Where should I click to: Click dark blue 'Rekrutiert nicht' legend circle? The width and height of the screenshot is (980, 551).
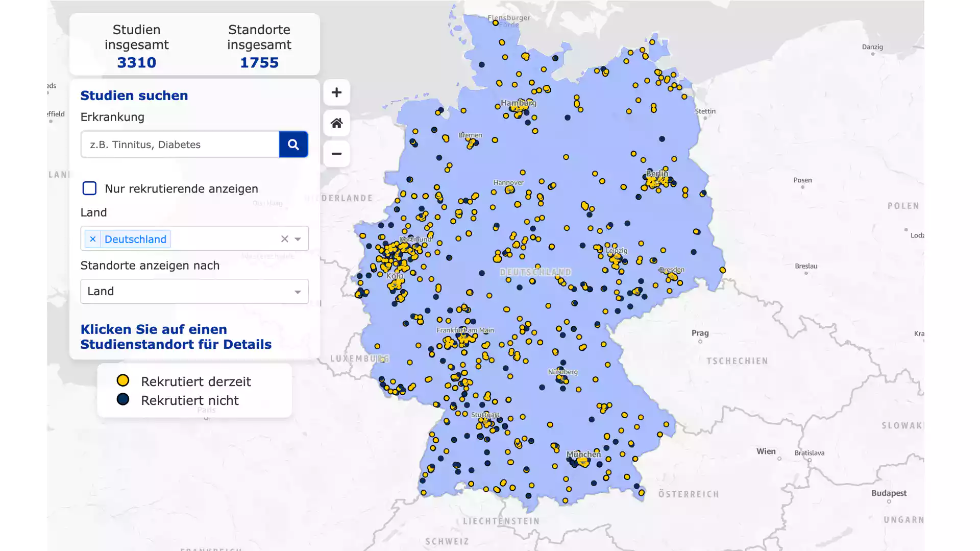(122, 399)
